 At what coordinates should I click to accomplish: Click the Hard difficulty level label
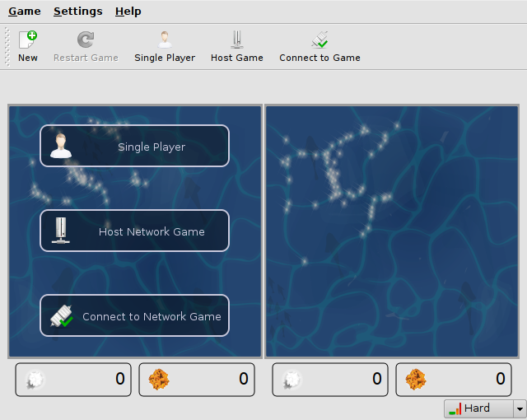tap(477, 408)
